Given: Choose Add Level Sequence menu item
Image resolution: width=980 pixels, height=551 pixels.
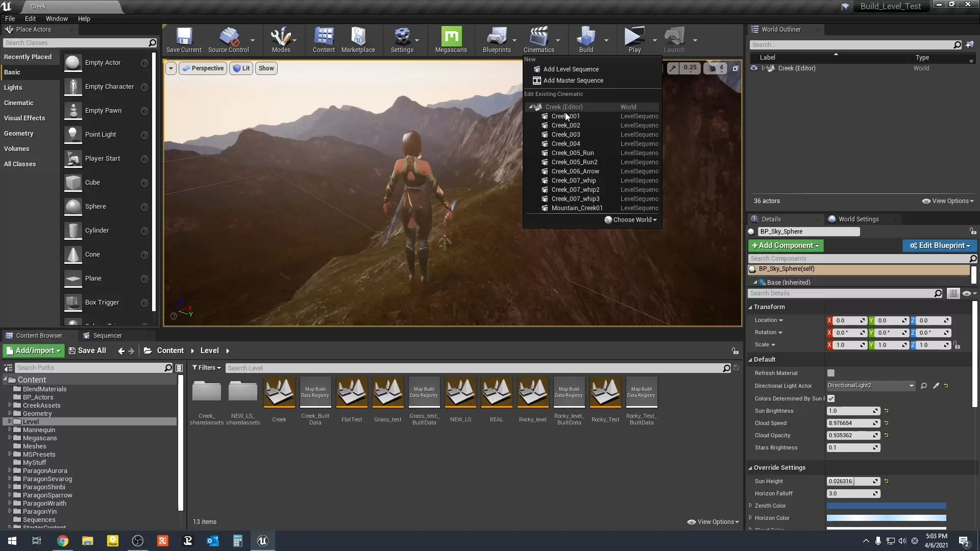Looking at the screenshot, I should coord(571,69).
